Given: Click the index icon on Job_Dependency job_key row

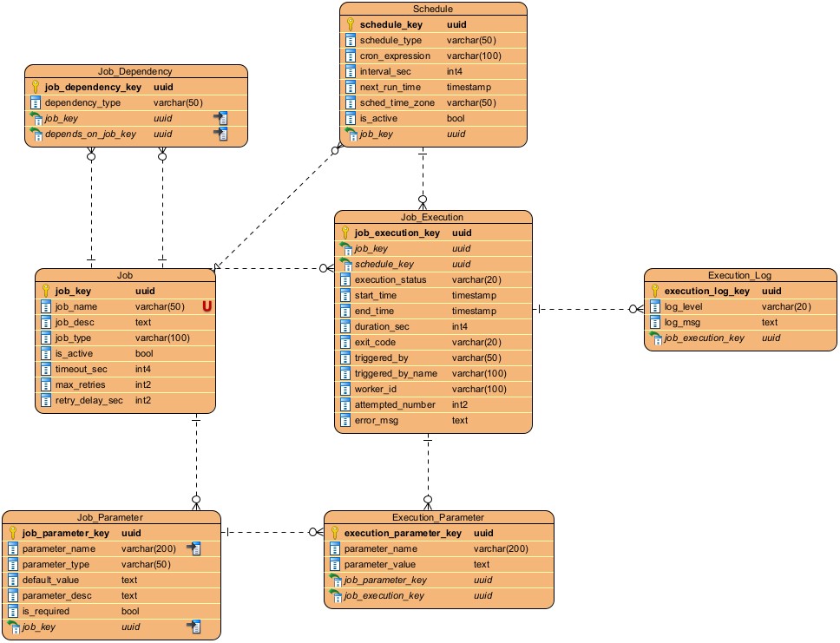Looking at the screenshot, I should [221, 118].
